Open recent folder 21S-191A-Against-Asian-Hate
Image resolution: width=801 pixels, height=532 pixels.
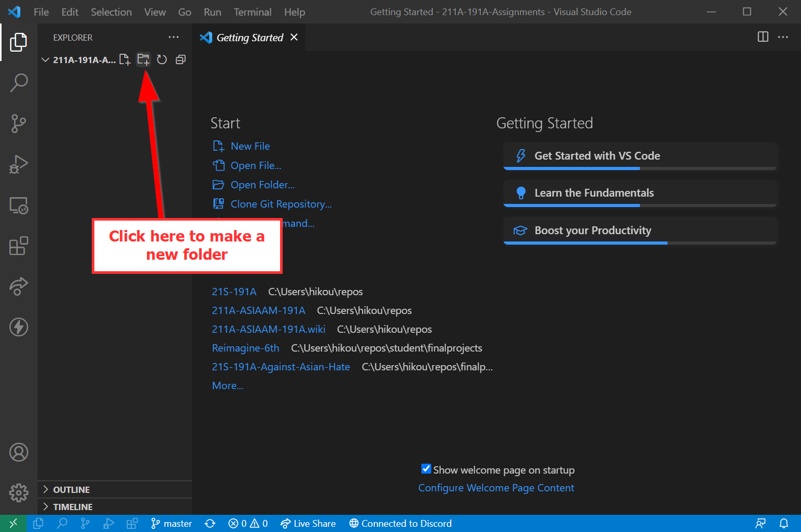click(281, 367)
